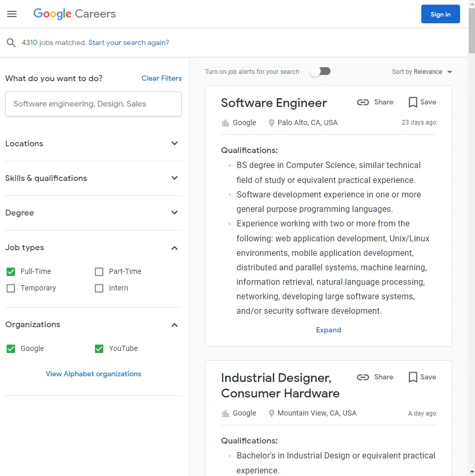Uncheck the YouTube organization checkbox

99,349
